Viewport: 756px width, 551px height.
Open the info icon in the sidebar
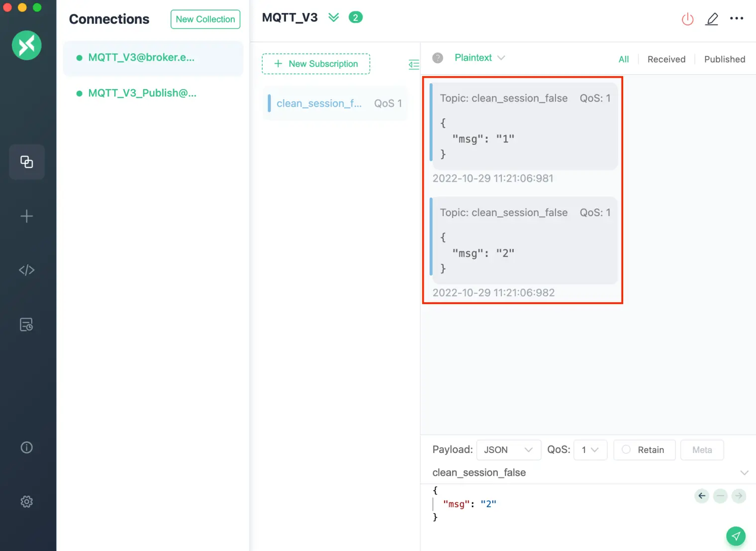[26, 447]
